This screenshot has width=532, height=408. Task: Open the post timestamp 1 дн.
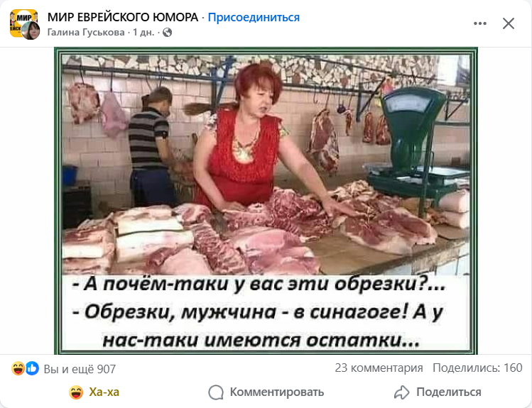coord(143,32)
